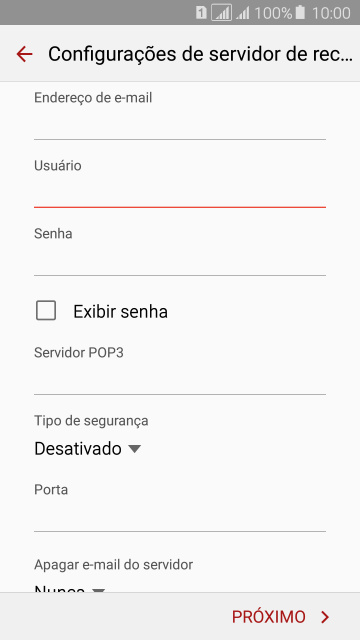Tap the second signal strength icon
Viewport: 360px width, 640px height.
(242, 13)
